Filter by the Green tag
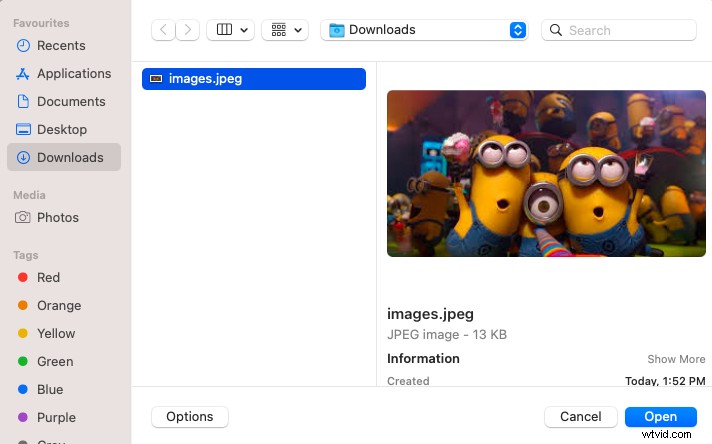This screenshot has height=444, width=712. click(x=64, y=361)
